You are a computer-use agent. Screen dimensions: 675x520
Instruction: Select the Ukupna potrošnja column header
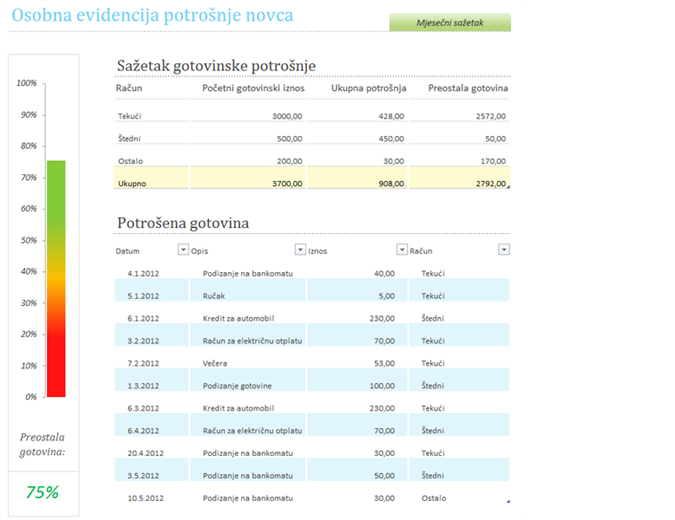click(x=368, y=88)
